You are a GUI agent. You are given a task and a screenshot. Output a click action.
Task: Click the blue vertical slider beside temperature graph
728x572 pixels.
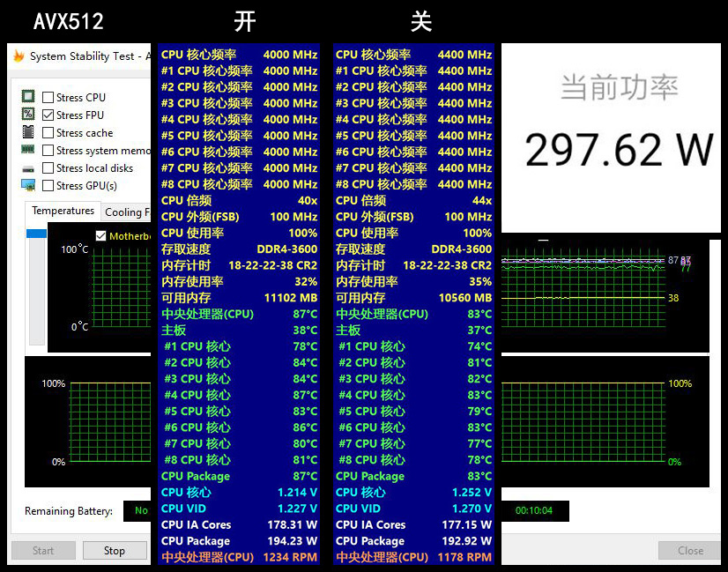[36, 234]
